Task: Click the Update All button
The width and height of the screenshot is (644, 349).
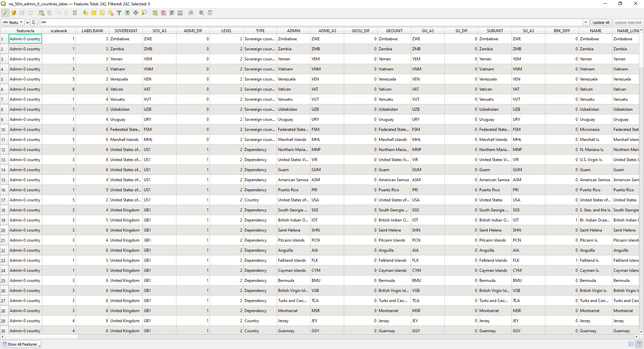Action: (x=601, y=22)
